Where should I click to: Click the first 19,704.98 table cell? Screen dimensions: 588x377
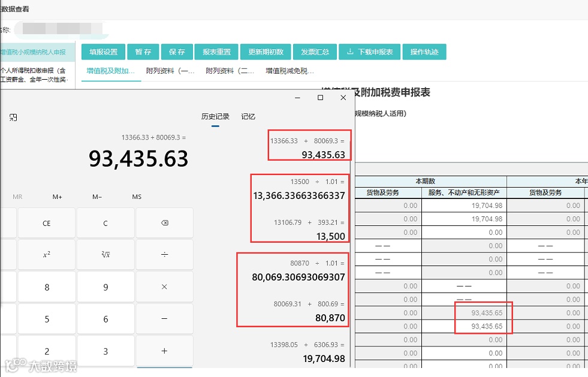465,206
